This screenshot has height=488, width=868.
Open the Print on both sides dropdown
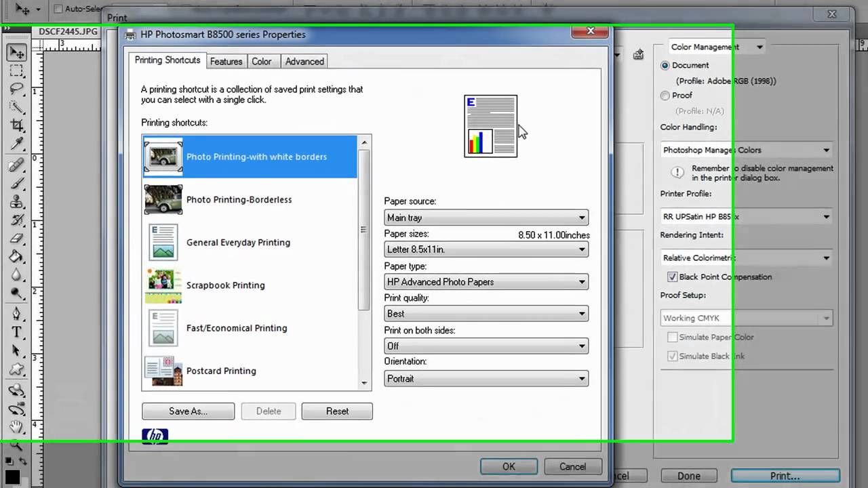pyautogui.click(x=486, y=346)
